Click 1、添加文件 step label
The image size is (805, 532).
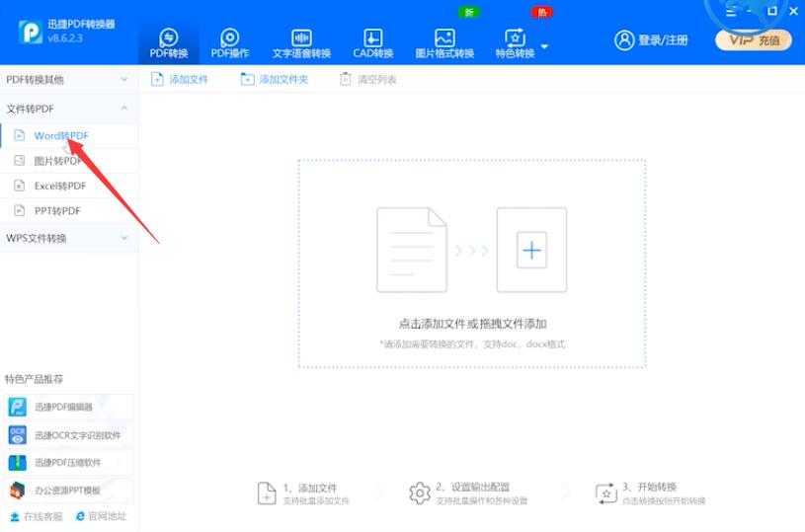(310, 488)
